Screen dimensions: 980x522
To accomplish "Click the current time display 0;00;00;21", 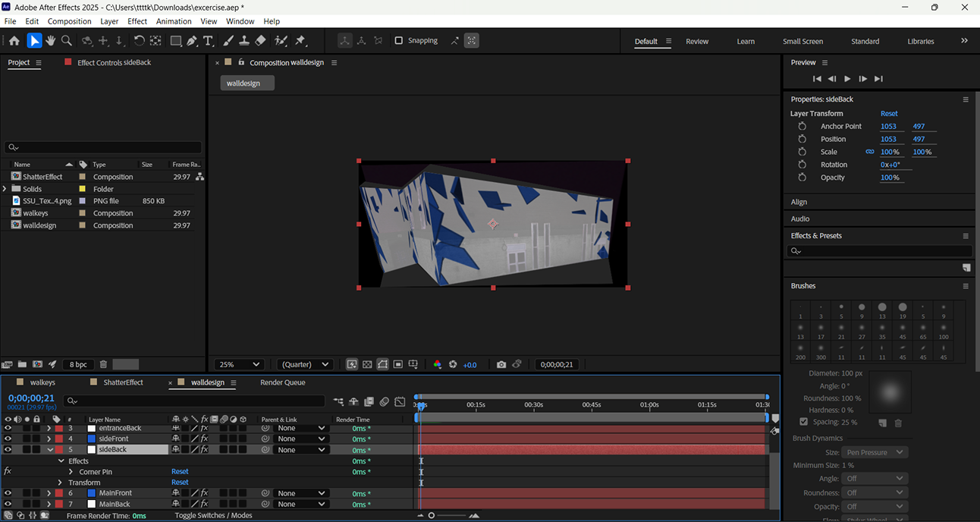I will [x=30, y=398].
